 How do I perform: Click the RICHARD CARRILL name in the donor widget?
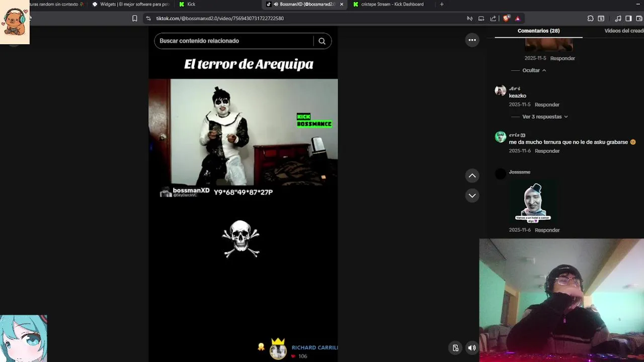(x=314, y=347)
